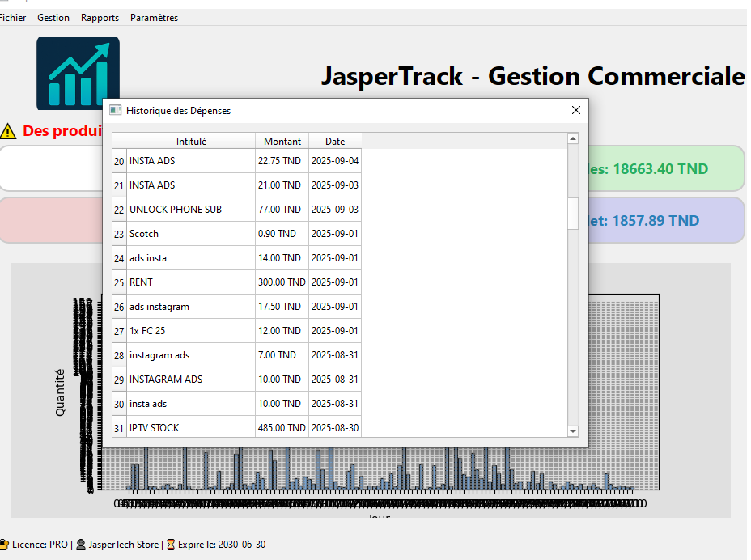Click the 2025-08-30 date cell

pyautogui.click(x=335, y=427)
